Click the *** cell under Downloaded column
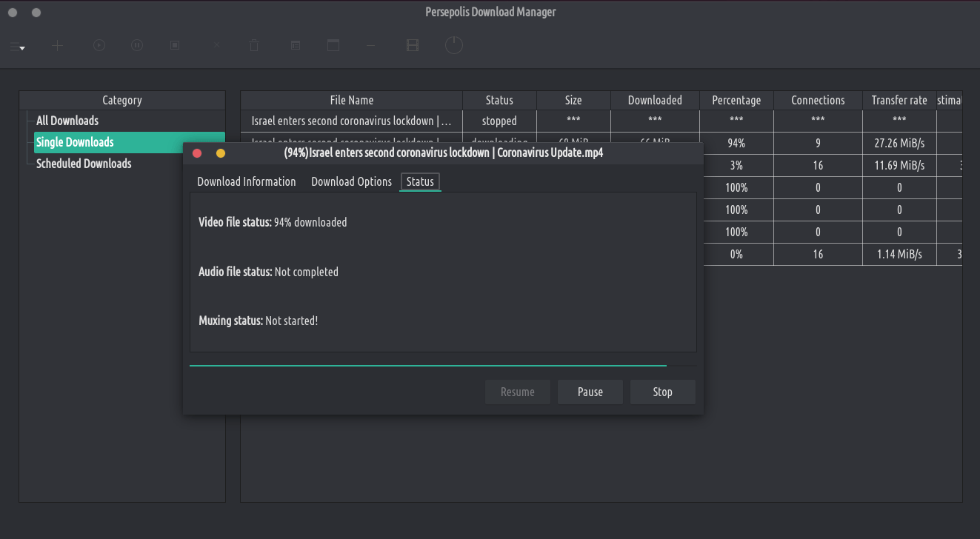Screen dimensions: 980x539 click(x=655, y=121)
